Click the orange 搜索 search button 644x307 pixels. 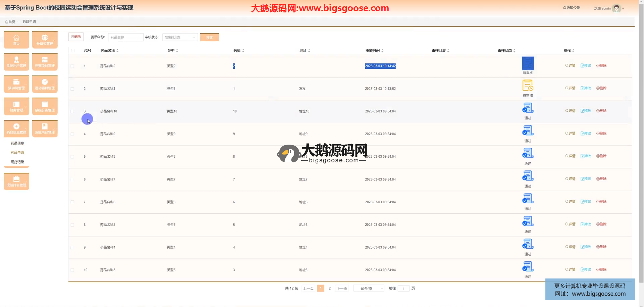pos(209,37)
